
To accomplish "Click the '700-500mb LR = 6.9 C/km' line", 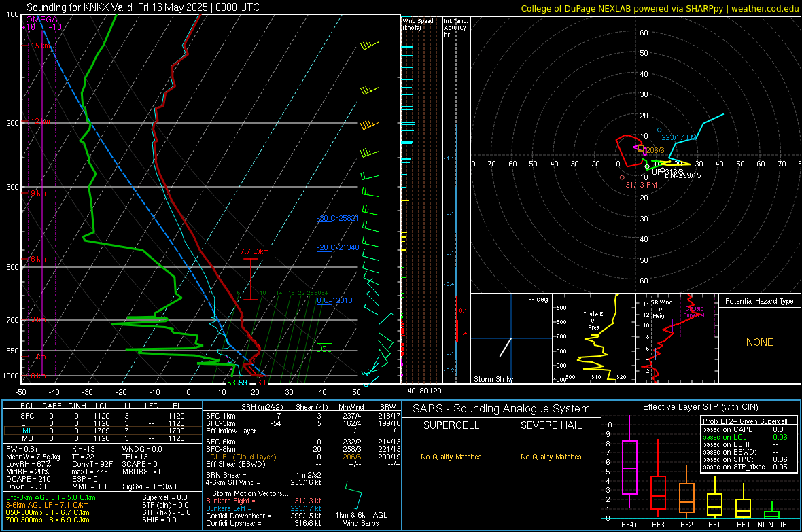I will click(48, 520).
